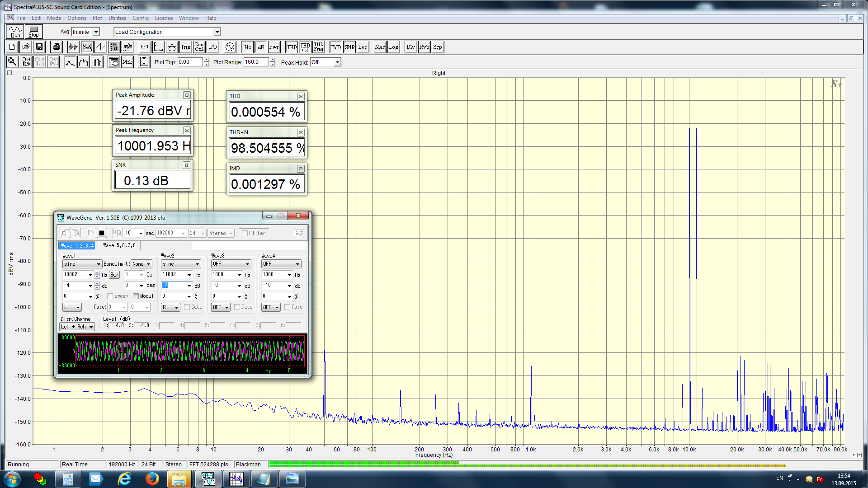This screenshot has width=868, height=488.
Task: Click the SNR measurement toolbar button
Action: 349,47
